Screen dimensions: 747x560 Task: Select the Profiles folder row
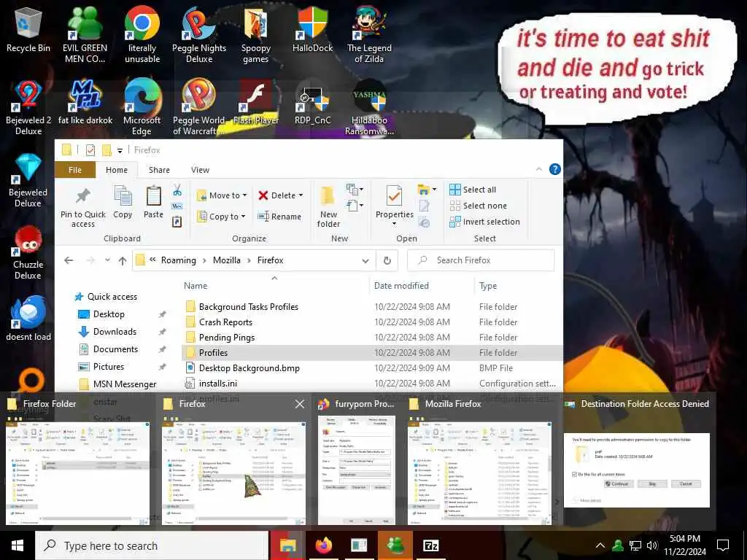pos(371,353)
